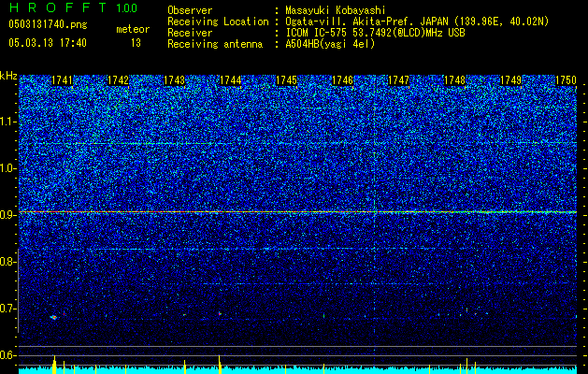Select the 1745 time marker
This screenshot has height=374, width=588.
[286, 80]
